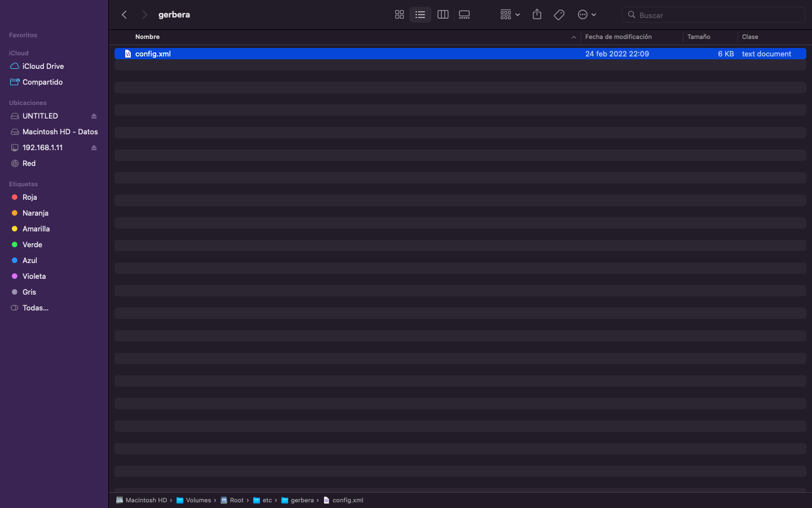Switch to icon grid view
This screenshot has height=508, width=812.
click(x=399, y=15)
